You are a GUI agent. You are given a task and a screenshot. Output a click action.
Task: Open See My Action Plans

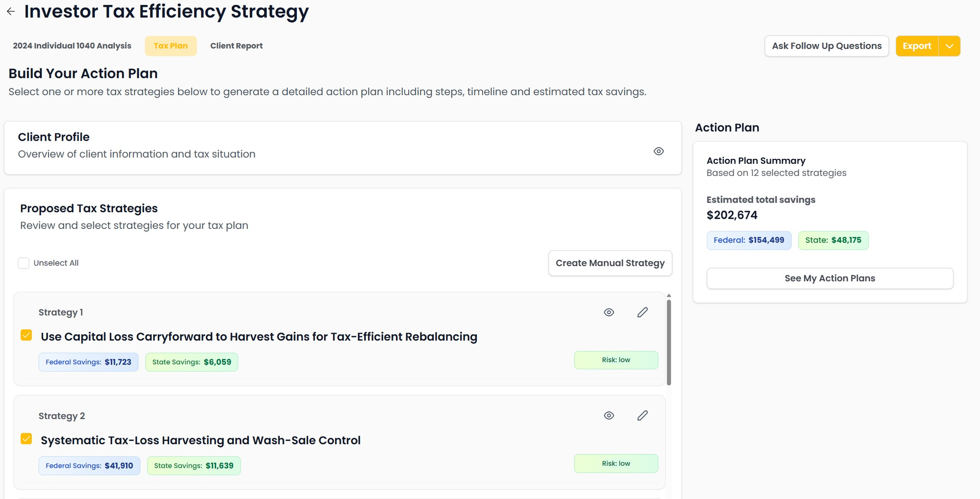click(x=829, y=278)
